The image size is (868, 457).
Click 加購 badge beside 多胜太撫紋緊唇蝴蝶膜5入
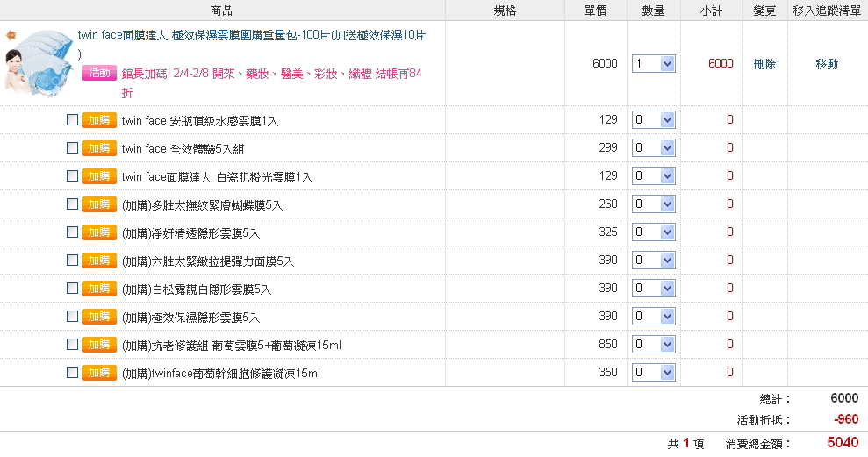[100, 204]
